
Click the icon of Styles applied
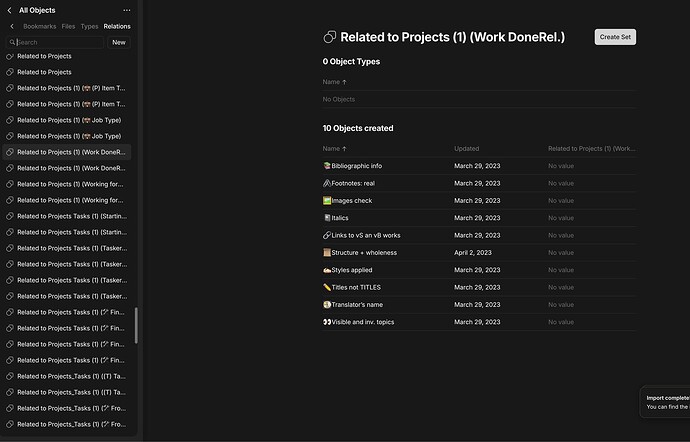(327, 270)
